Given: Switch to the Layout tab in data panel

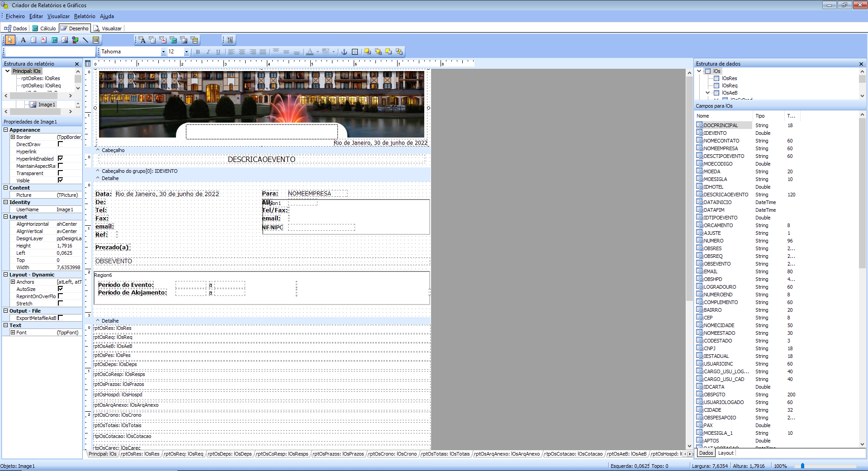Looking at the screenshot, I should (726, 453).
